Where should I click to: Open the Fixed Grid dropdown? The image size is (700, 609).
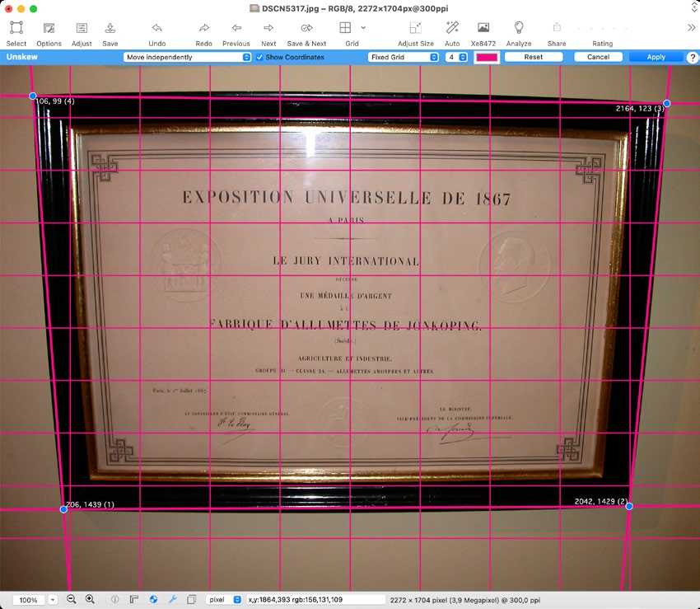click(x=404, y=57)
